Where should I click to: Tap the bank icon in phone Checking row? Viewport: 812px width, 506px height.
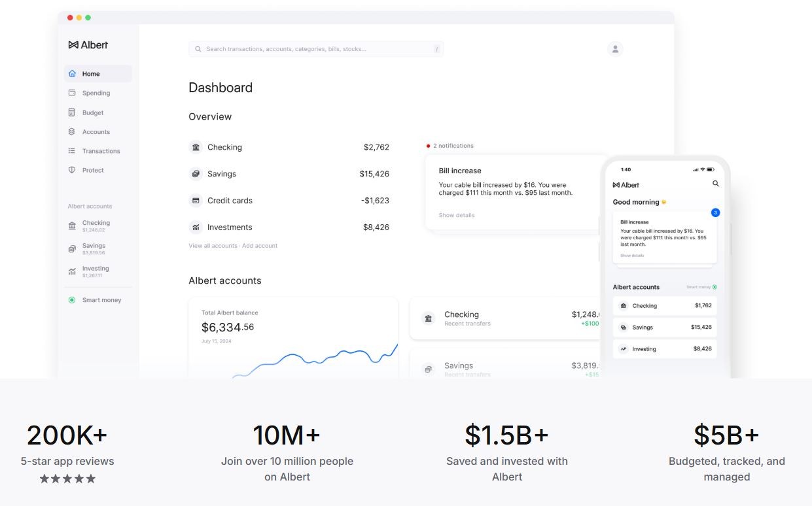tap(624, 306)
